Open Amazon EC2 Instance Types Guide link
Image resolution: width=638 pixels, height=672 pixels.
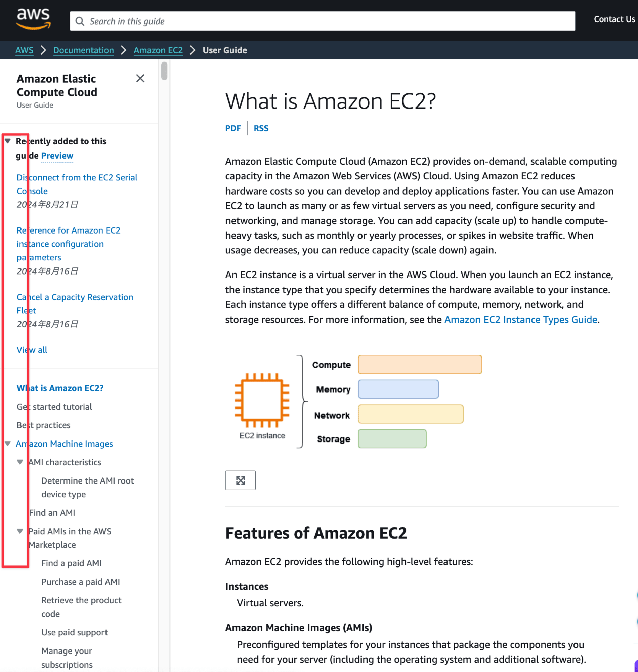[x=521, y=320]
